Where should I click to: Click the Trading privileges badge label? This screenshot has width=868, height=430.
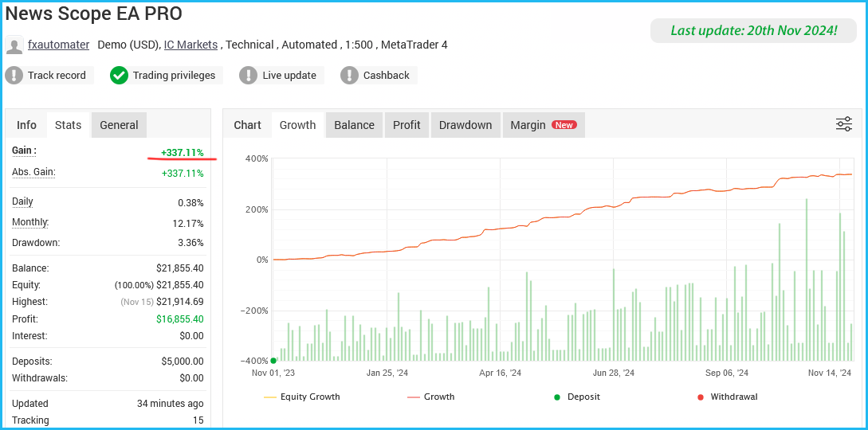pyautogui.click(x=174, y=75)
